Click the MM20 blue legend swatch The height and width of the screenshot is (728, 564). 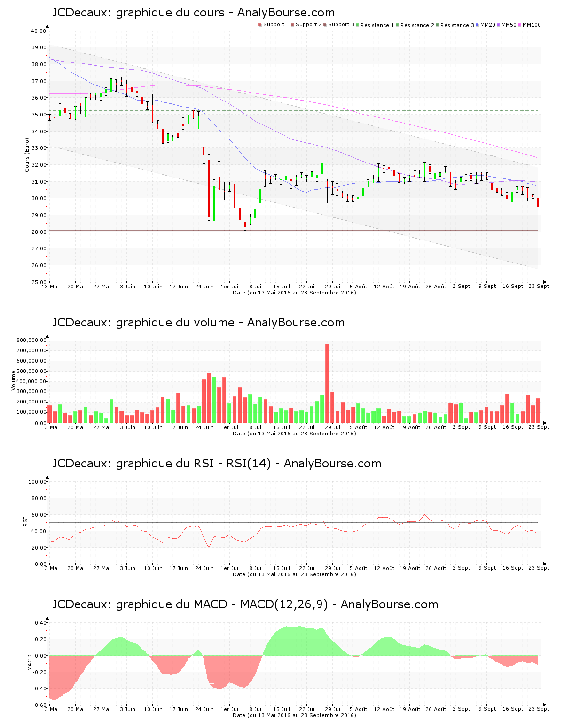pos(478,25)
